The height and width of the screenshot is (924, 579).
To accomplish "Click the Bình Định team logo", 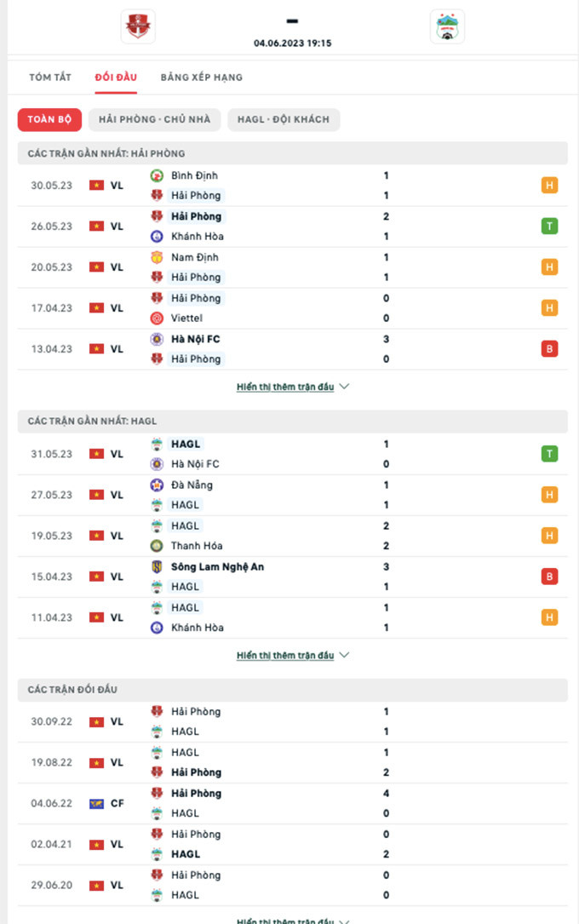I will (157, 175).
